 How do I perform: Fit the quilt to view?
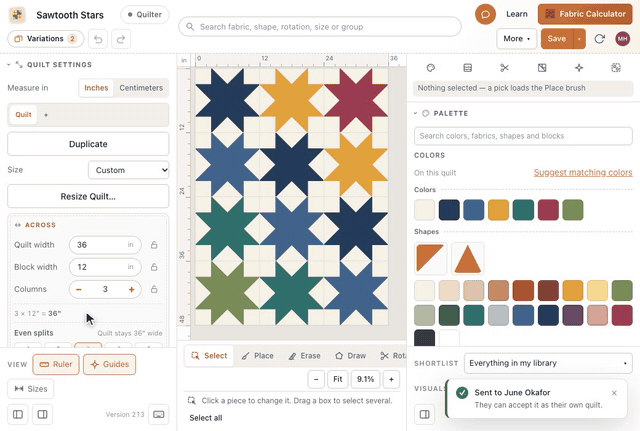tap(338, 379)
